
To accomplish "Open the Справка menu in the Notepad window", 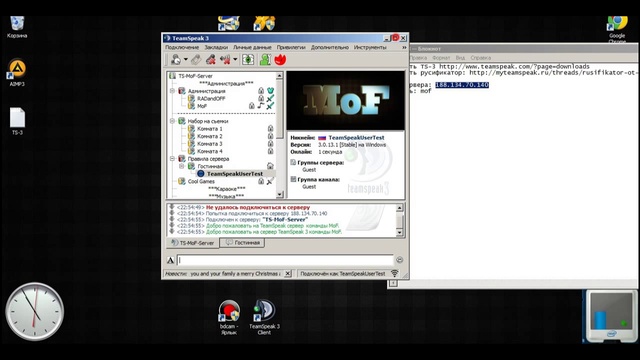I will pyautogui.click(x=480, y=58).
